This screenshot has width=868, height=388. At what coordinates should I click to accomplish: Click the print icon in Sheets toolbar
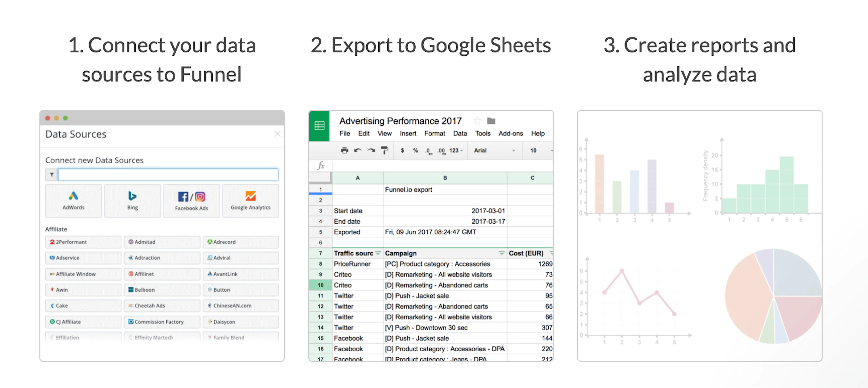pos(344,150)
